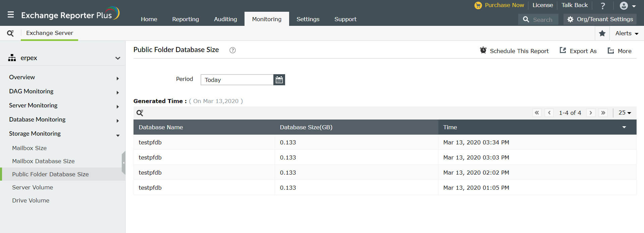This screenshot has height=233, width=644.
Task: Click Export As text
Action: (x=583, y=51)
